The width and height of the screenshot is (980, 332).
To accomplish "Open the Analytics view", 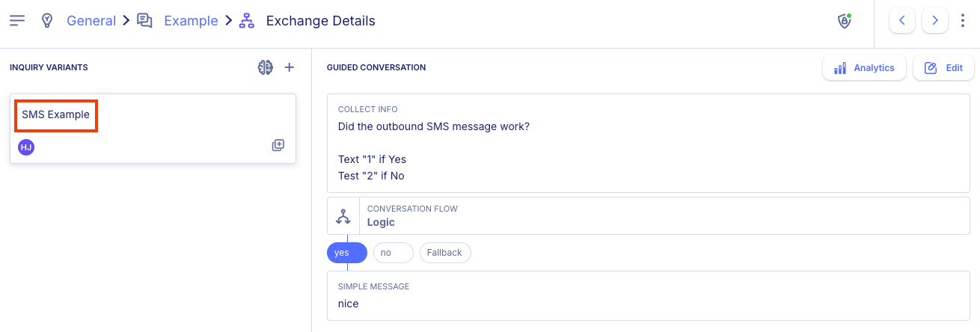I will tap(864, 68).
